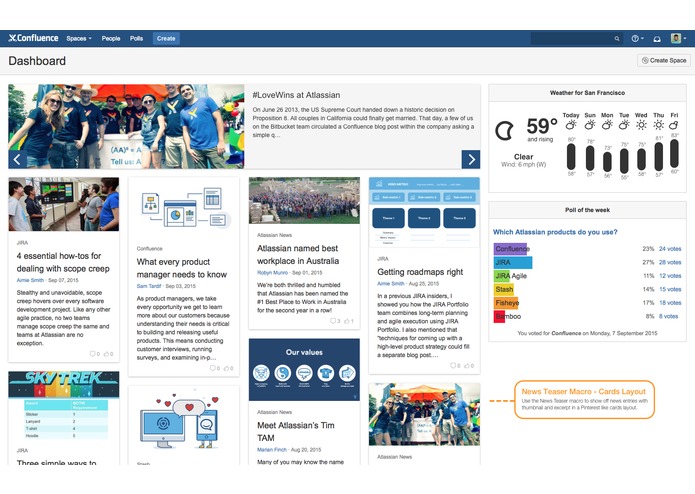Open the '28 votes' link for JIRA
695x494 pixels.
coord(670,262)
